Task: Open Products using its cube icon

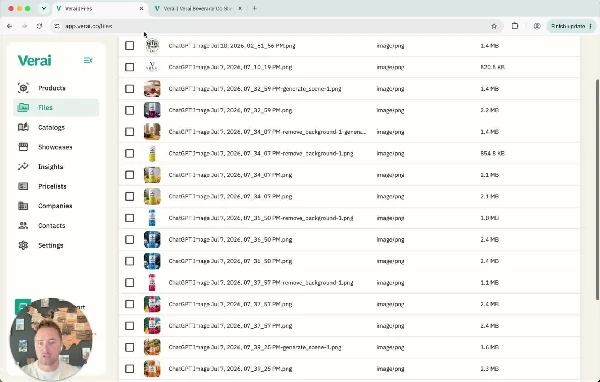Action: (23, 88)
